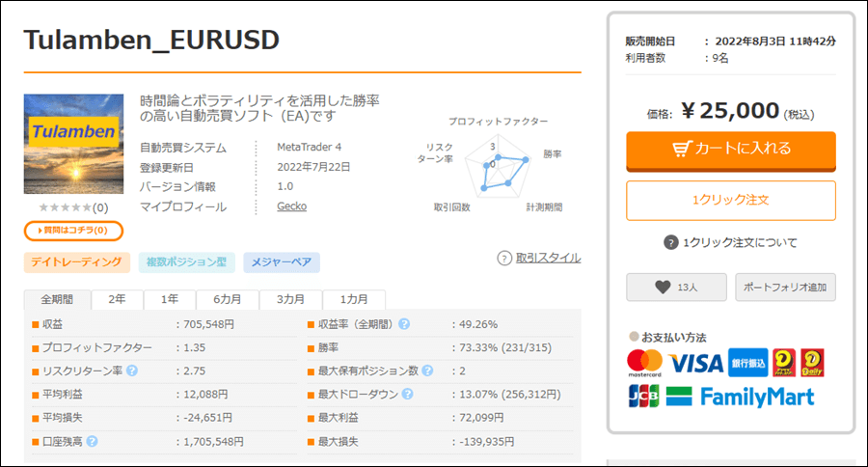Click the VISA payment logo
The height and width of the screenshot is (467, 868).
pos(696,364)
